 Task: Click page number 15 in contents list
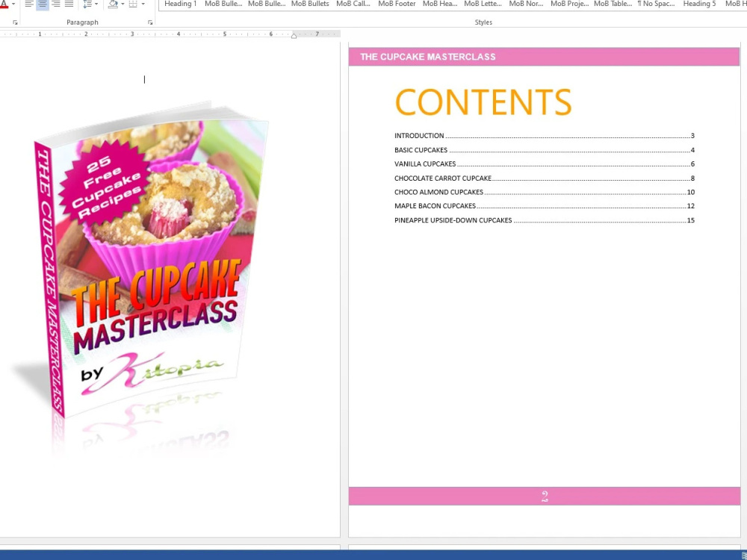coord(690,220)
